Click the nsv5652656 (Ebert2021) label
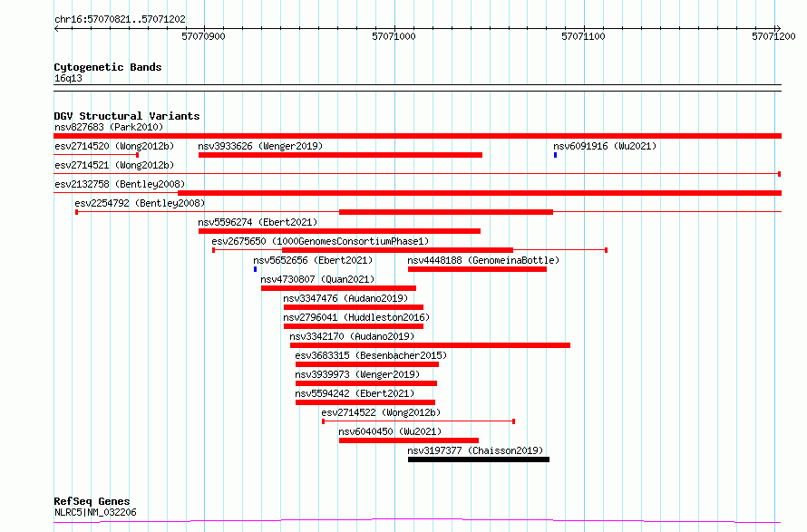 pyautogui.click(x=313, y=260)
